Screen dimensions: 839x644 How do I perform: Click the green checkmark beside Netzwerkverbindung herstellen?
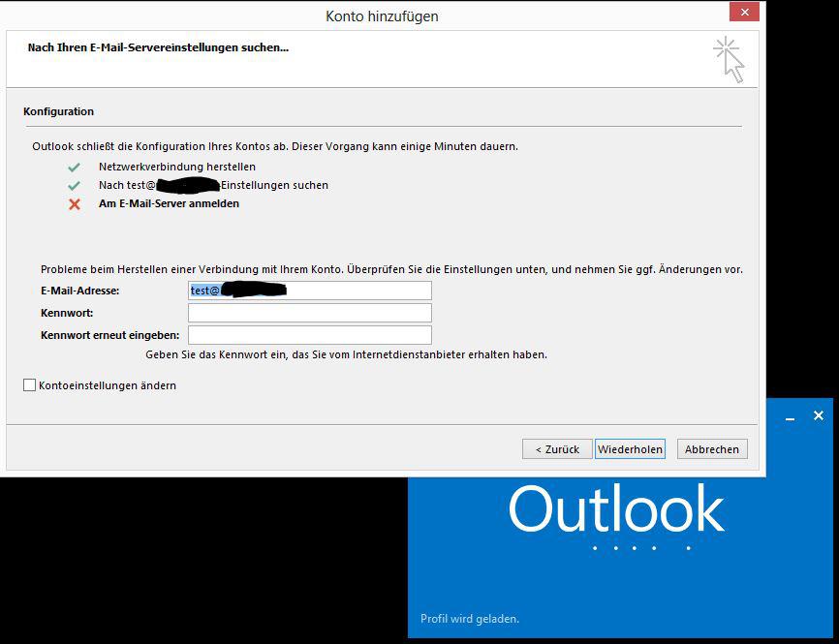(74, 168)
